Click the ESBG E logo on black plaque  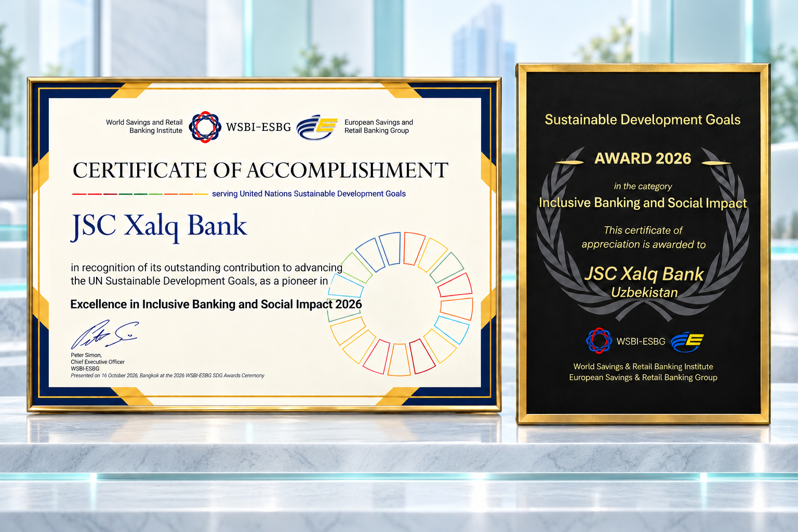tap(687, 341)
